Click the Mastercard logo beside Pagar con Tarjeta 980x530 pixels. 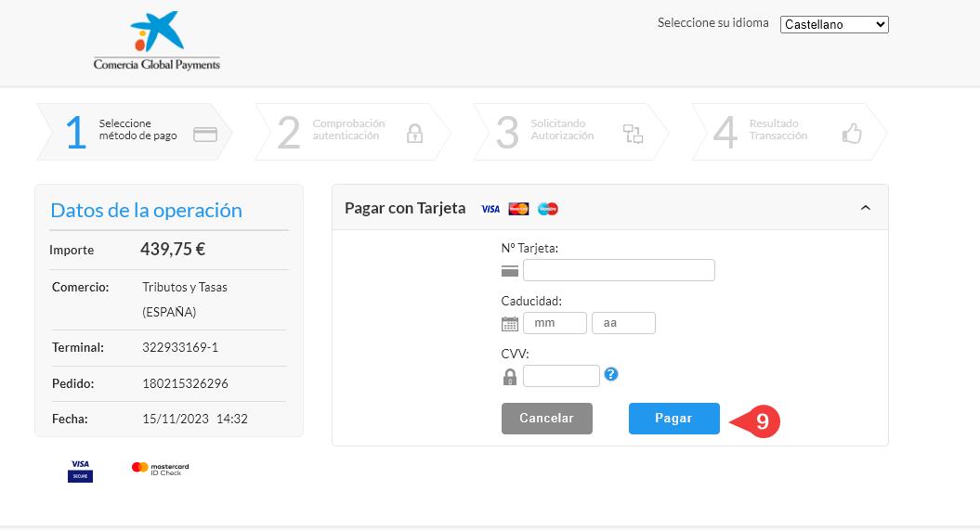[518, 209]
